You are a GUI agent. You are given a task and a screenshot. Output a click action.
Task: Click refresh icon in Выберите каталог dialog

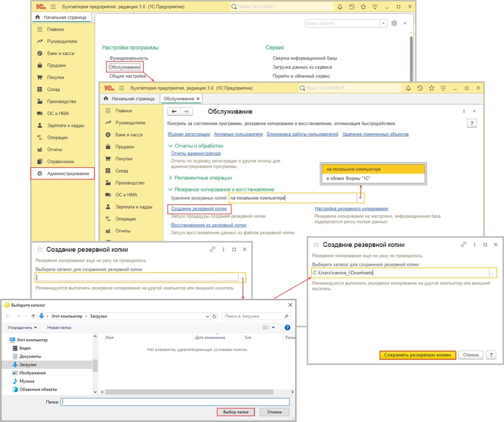tap(215, 316)
